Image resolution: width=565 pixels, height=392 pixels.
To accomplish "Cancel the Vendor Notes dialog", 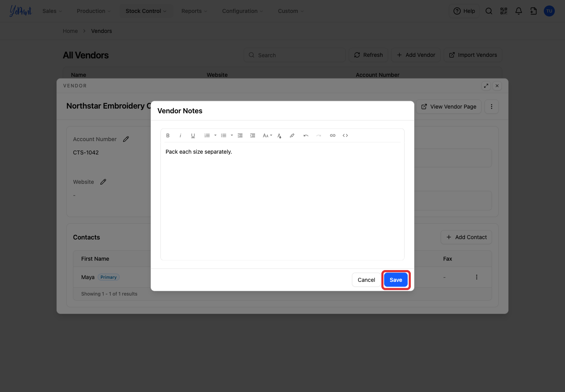I will click(x=366, y=280).
